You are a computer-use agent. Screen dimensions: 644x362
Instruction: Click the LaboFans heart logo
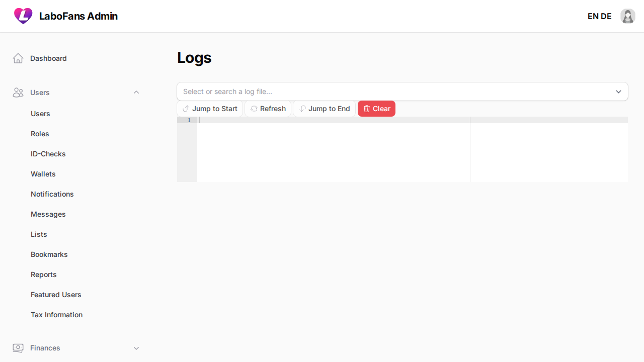click(23, 16)
